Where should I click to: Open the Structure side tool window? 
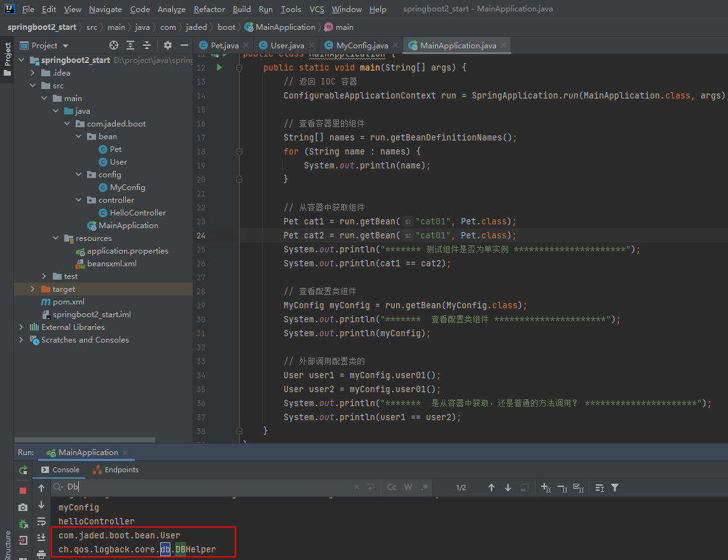(x=8, y=545)
